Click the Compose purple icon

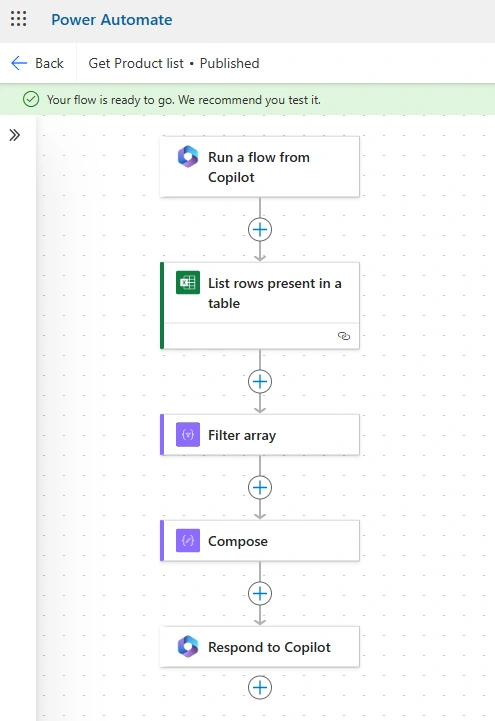pos(188,540)
